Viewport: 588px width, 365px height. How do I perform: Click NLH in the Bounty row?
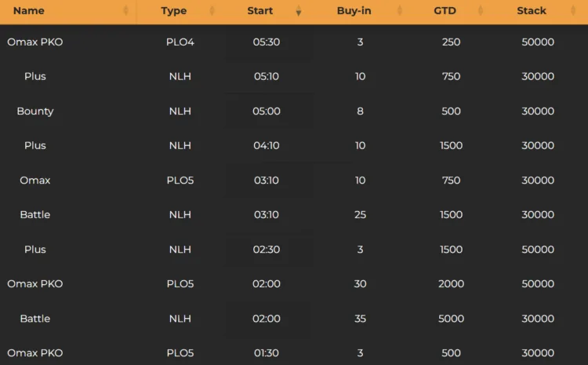180,111
